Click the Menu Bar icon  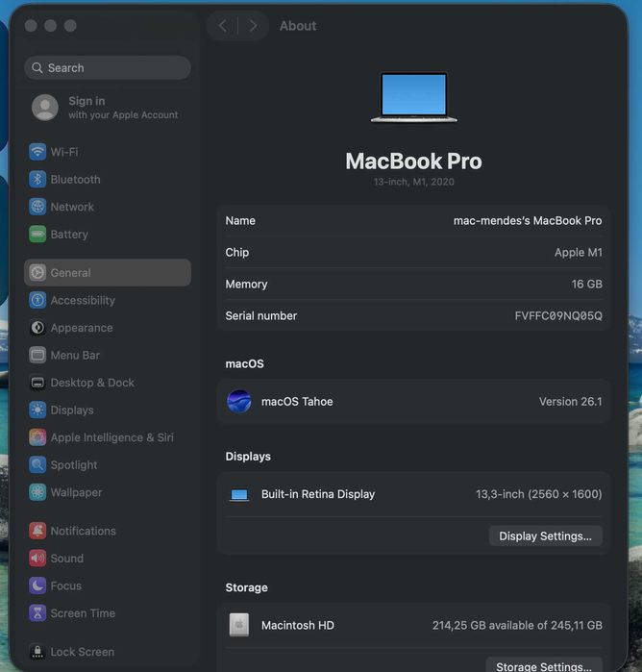tap(37, 355)
